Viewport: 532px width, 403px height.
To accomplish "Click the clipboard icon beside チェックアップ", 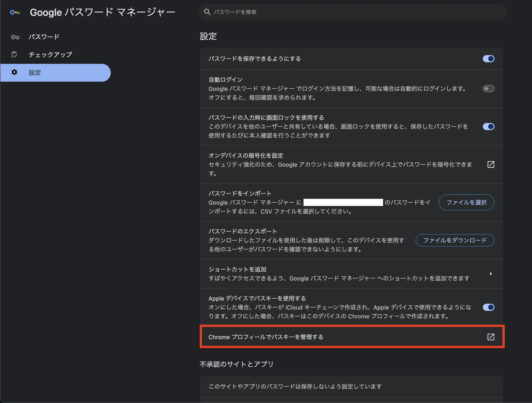I will click(15, 54).
